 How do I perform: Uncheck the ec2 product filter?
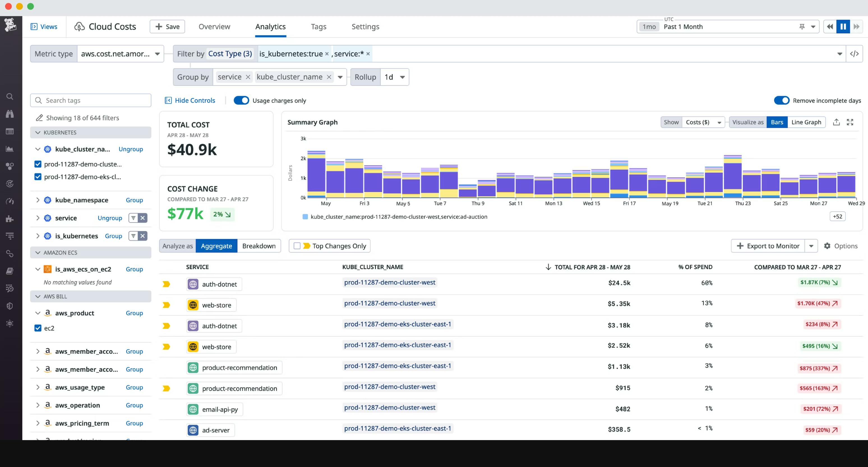pos(38,328)
